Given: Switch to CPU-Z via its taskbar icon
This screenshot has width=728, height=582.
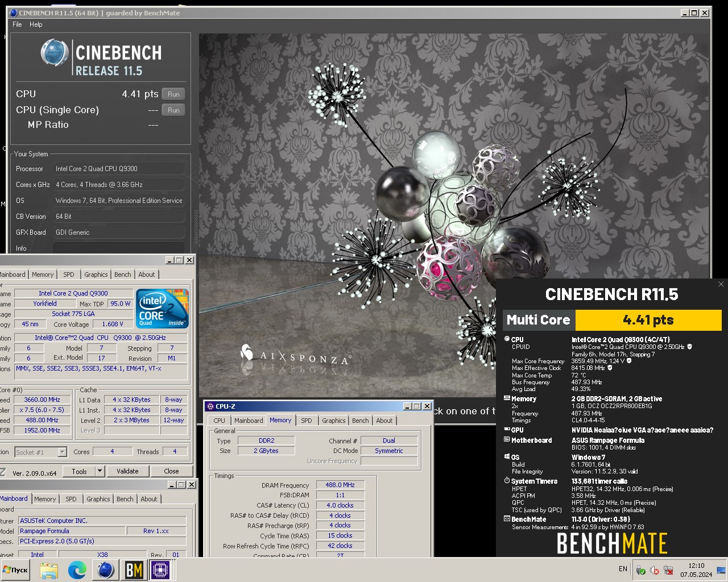Looking at the screenshot, I should pos(161,570).
